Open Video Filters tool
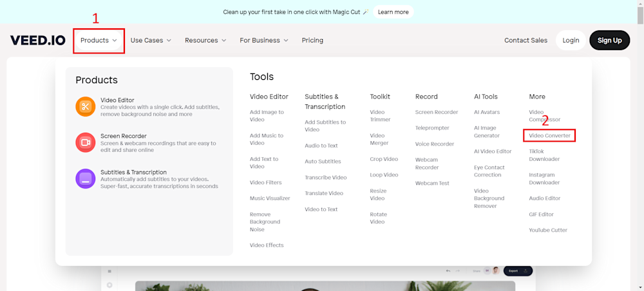 coord(266,182)
